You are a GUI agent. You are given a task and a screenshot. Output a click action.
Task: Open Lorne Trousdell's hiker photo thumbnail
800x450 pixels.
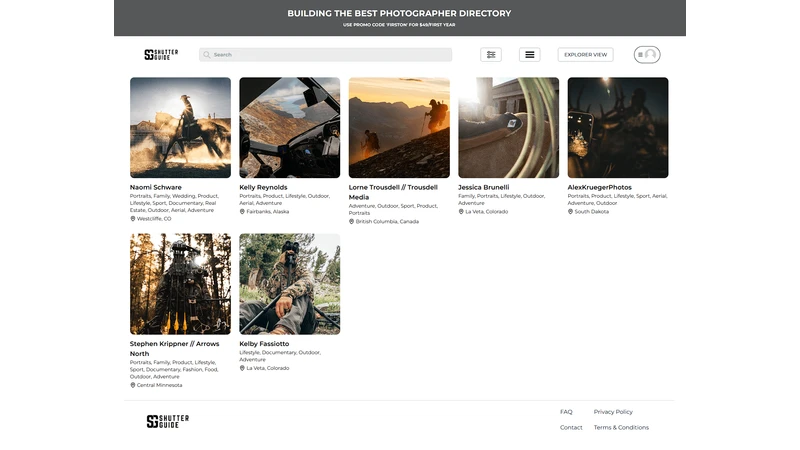coord(399,128)
